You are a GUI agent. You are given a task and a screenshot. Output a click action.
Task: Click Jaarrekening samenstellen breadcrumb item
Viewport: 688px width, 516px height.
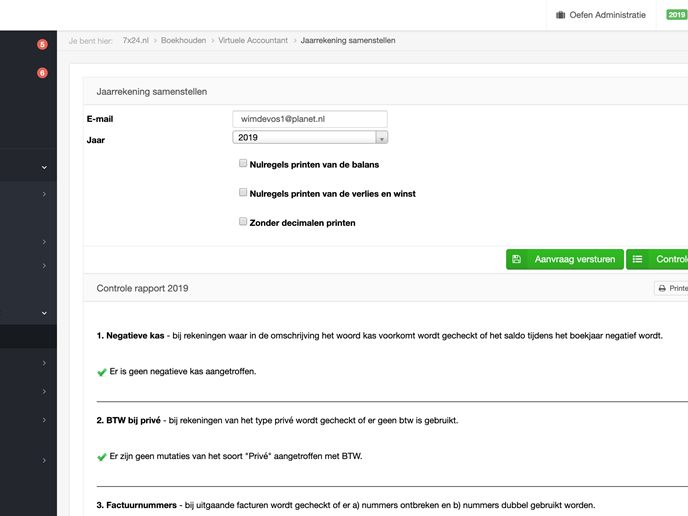(x=348, y=40)
